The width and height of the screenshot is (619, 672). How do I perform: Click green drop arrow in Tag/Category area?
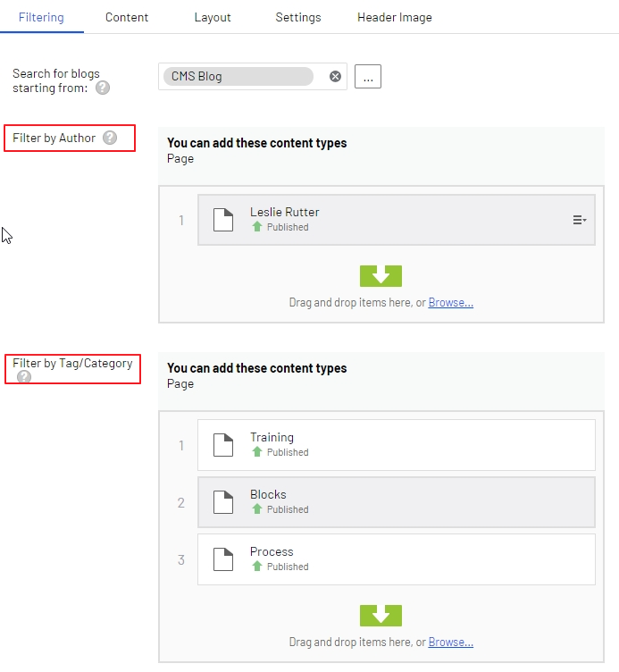click(x=381, y=615)
